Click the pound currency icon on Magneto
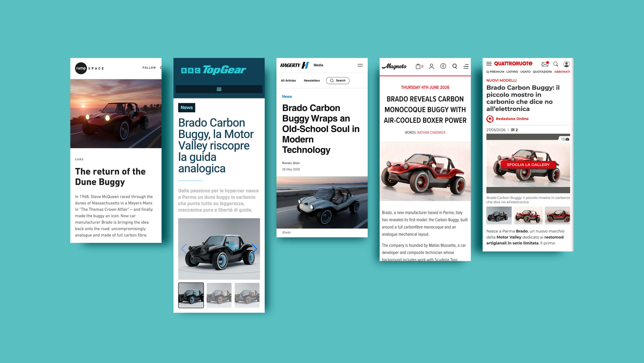Image resolution: width=644 pixels, height=363 pixels. (443, 66)
